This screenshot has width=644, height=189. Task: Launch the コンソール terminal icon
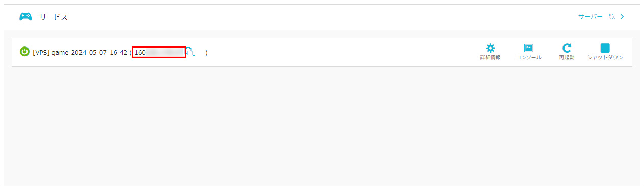coord(529,48)
